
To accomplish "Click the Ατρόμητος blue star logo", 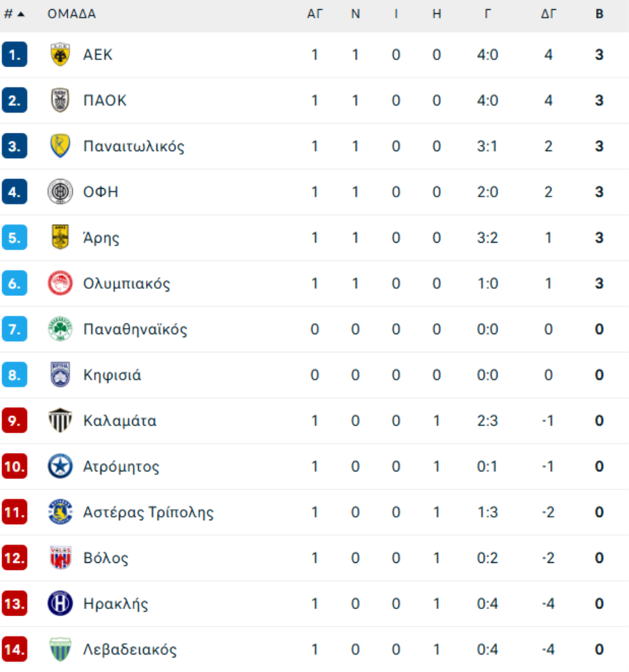I will tap(60, 466).
